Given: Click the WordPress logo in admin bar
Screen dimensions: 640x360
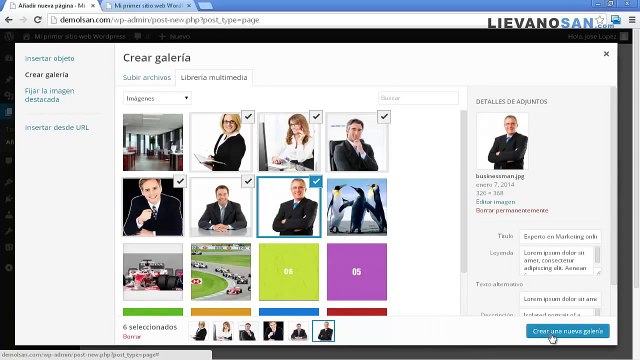Looking at the screenshot, I should [9, 36].
